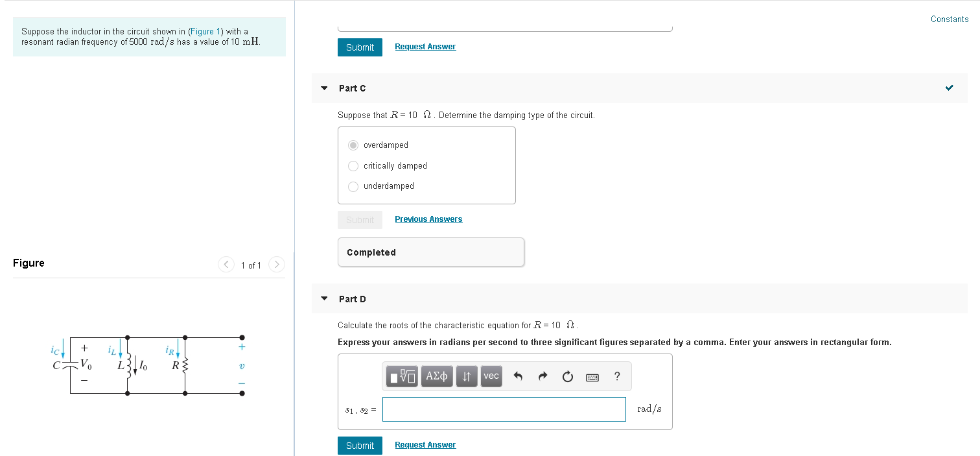The height and width of the screenshot is (456, 980).
Task: Click the circuit diagram figure
Action: click(149, 365)
